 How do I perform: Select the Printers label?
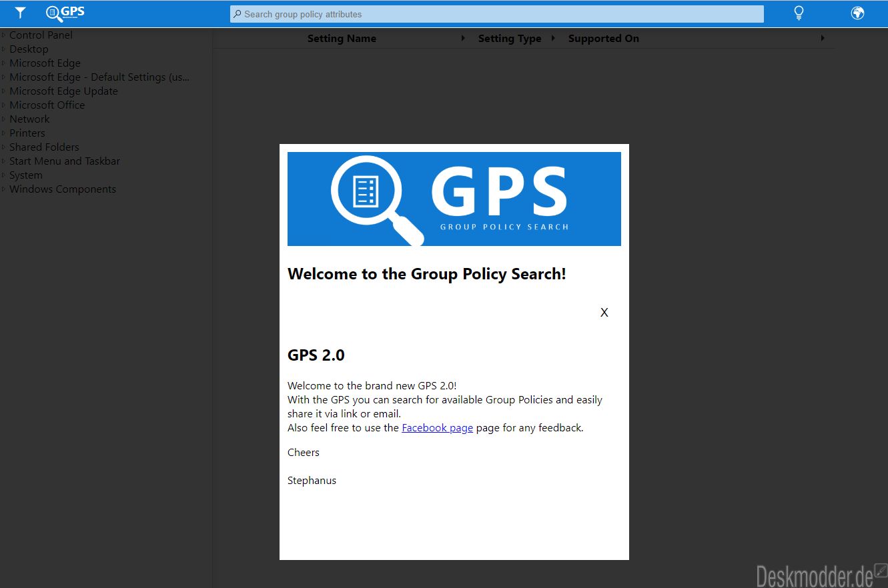tap(27, 133)
